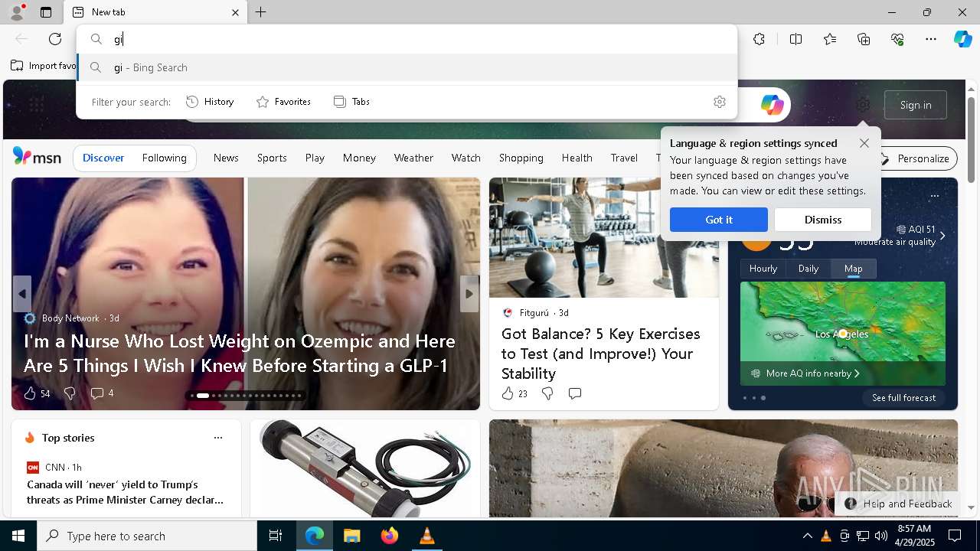Open the News menu item
Viewport: 980px width, 551px height.
(x=226, y=158)
